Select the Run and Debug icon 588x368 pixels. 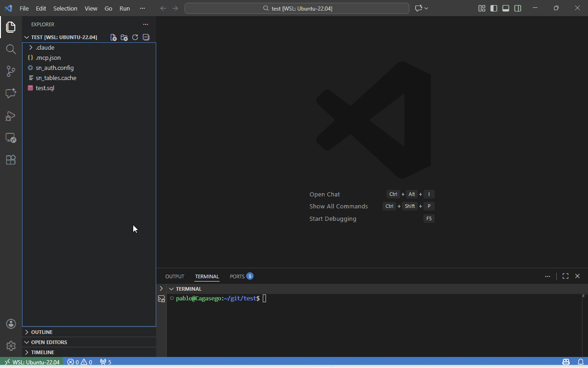coord(11,116)
